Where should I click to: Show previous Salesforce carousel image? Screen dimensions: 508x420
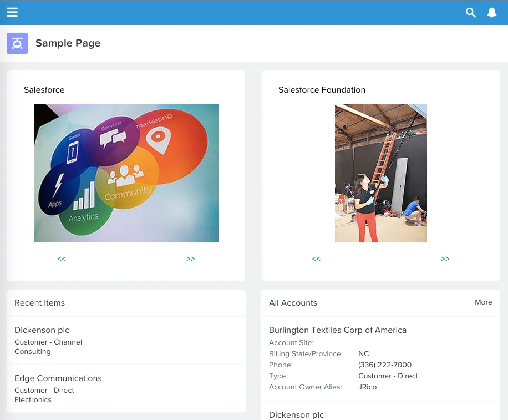pos(62,259)
